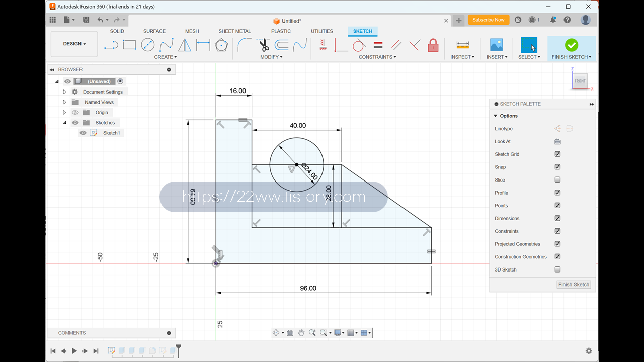Screen dimensions: 644x362
Task: Undo the last action
Action: point(100,20)
